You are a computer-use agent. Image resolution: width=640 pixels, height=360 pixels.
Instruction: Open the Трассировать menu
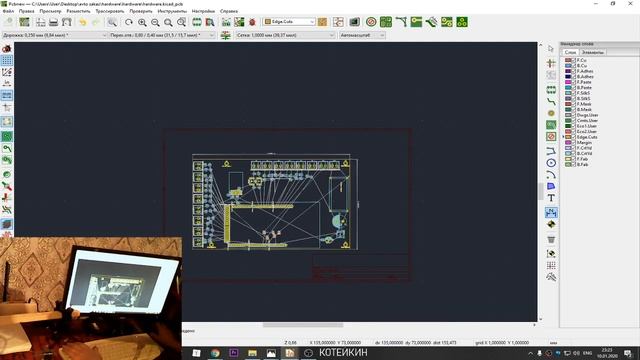(x=110, y=11)
